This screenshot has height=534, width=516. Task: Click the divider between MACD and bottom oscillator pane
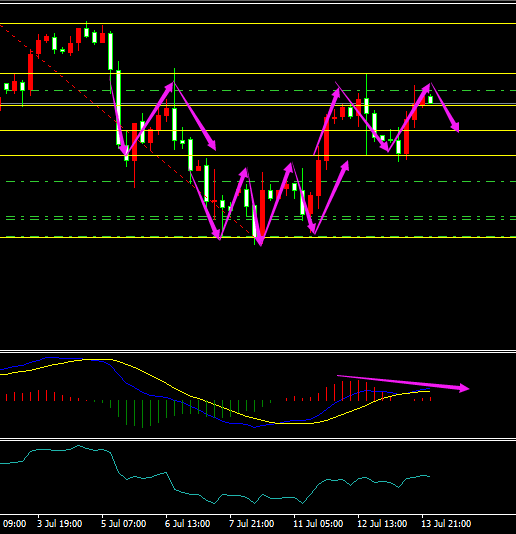pyautogui.click(x=258, y=439)
